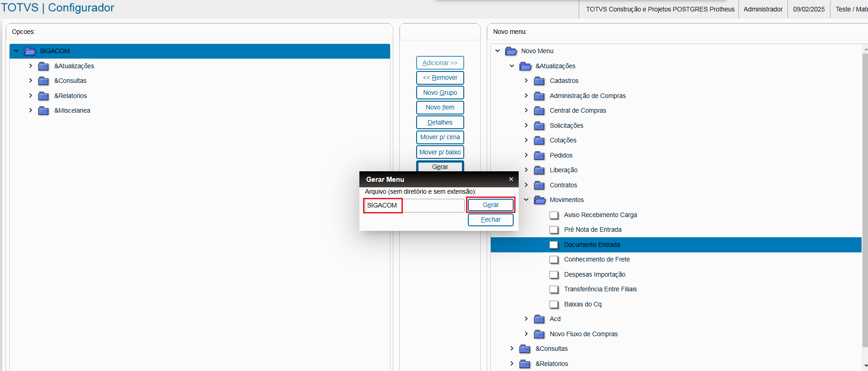Image resolution: width=868 pixels, height=371 pixels.
Task: Click the Baixas do Cq item icon
Action: pos(554,305)
